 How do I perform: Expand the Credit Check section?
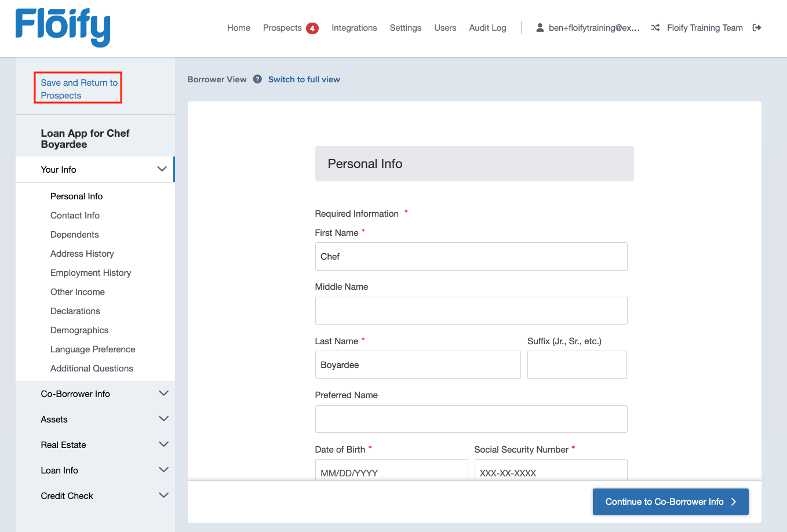pos(163,495)
